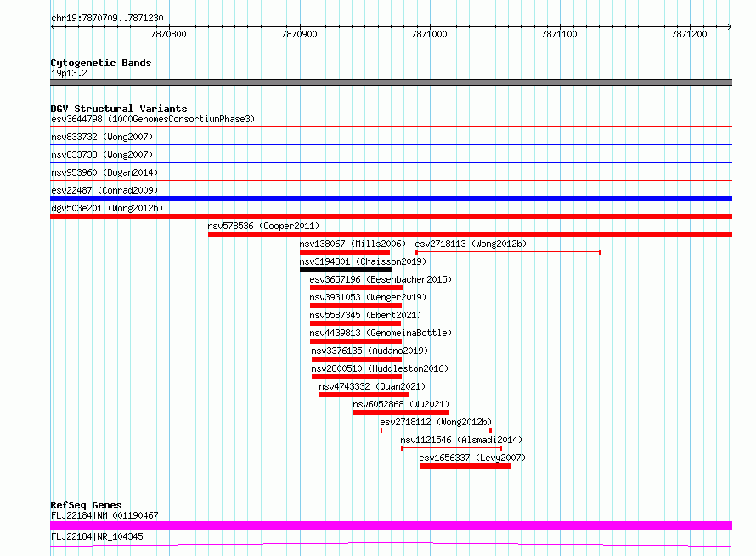Click the thin nsv1121546 interval line

click(452, 448)
